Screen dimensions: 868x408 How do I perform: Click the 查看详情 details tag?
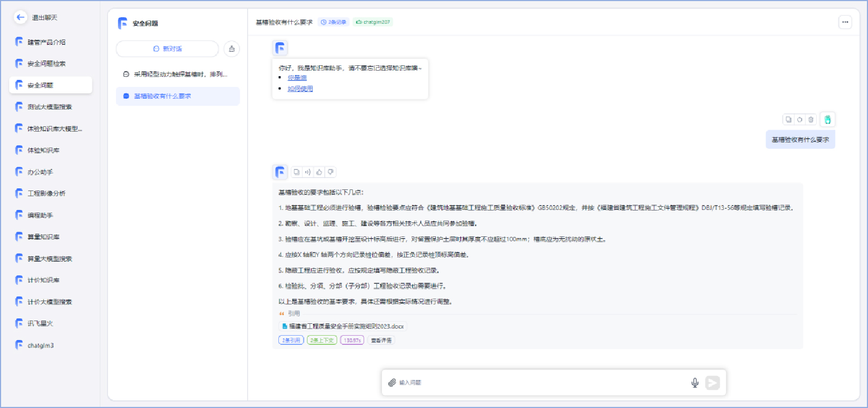click(381, 340)
